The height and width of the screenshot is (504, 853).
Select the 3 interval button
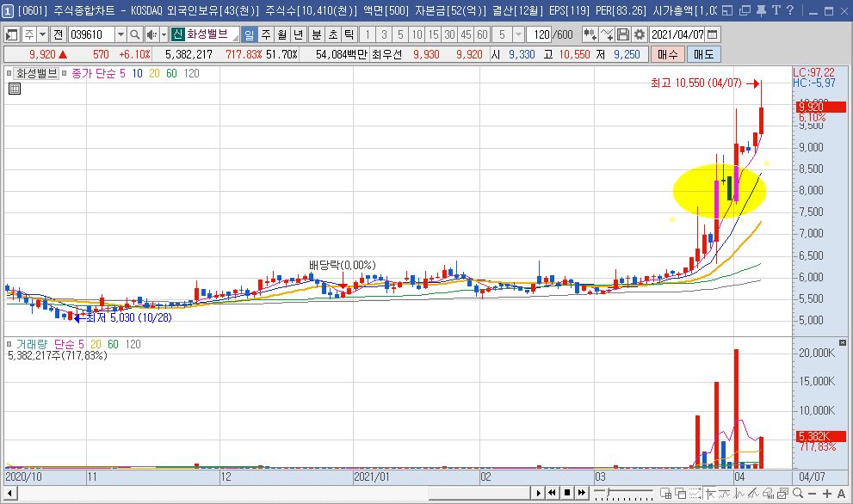coord(384,34)
